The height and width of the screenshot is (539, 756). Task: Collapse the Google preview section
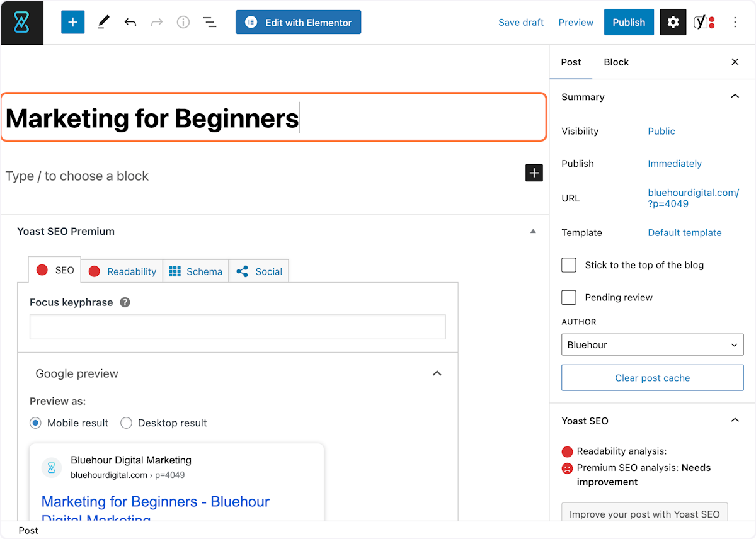tap(437, 373)
